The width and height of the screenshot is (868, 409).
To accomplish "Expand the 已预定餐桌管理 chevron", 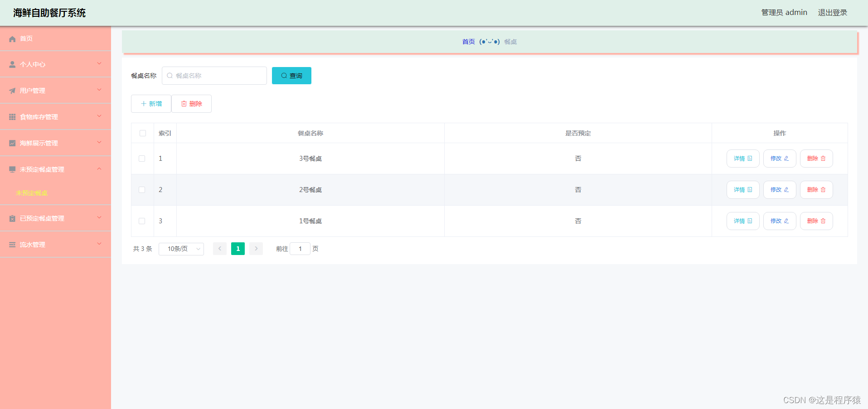I will tap(99, 218).
